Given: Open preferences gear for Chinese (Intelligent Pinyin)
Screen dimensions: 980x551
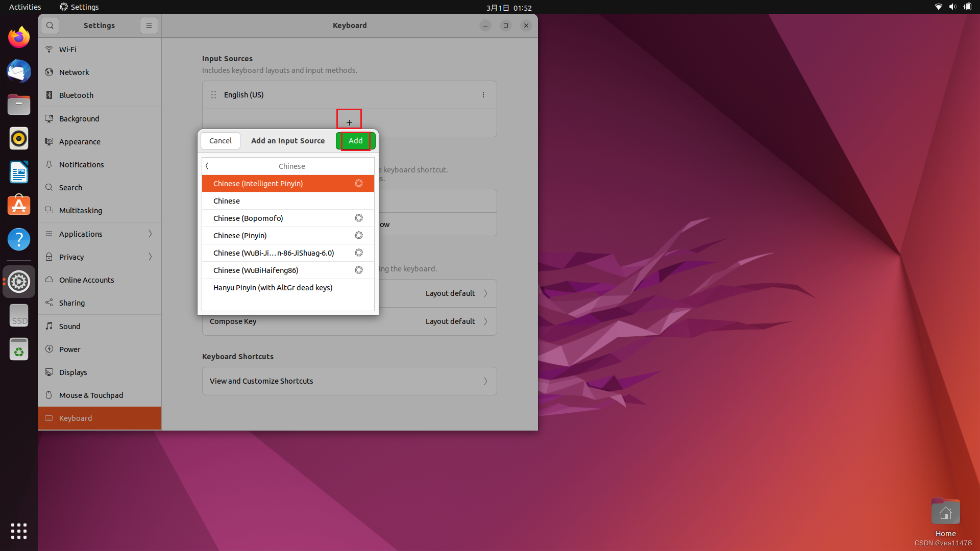Looking at the screenshot, I should pyautogui.click(x=359, y=183).
